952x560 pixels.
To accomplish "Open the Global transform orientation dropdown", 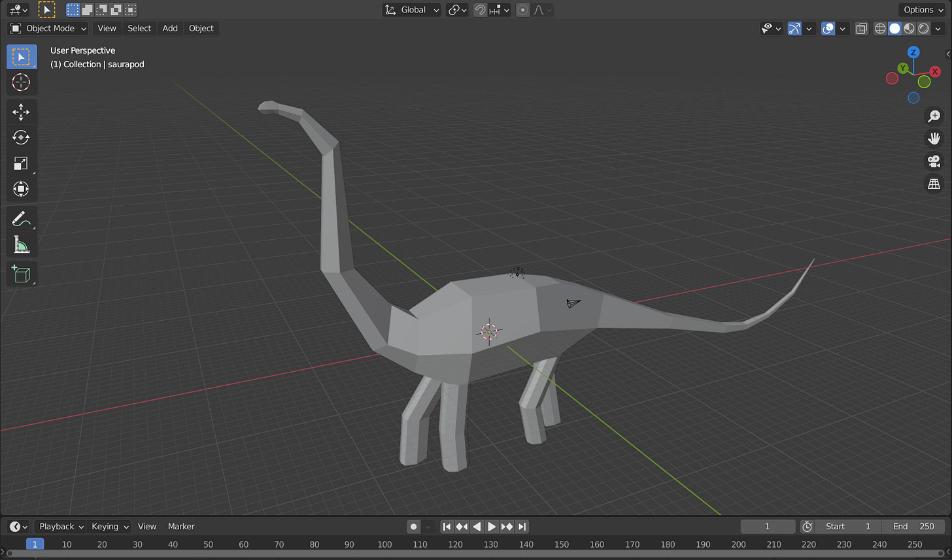I will 412,10.
